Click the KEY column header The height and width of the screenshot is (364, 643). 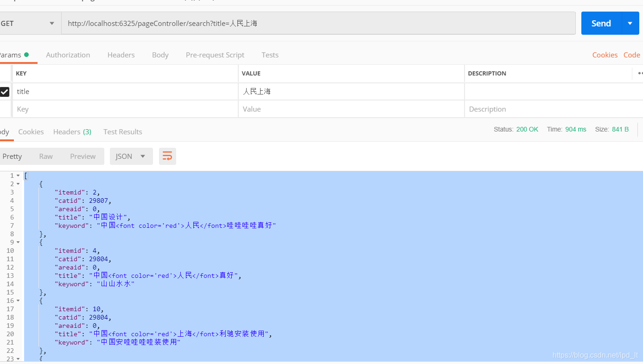21,73
